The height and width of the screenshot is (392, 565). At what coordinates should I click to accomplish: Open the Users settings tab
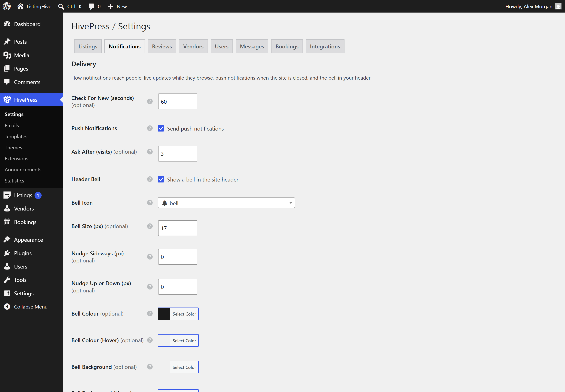tap(221, 46)
